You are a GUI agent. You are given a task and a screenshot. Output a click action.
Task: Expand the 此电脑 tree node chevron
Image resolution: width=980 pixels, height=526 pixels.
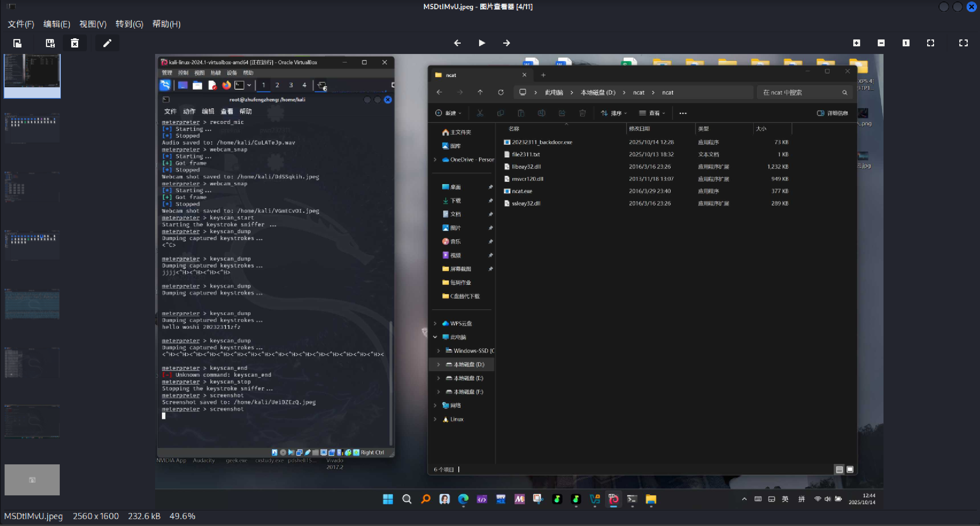coord(435,337)
